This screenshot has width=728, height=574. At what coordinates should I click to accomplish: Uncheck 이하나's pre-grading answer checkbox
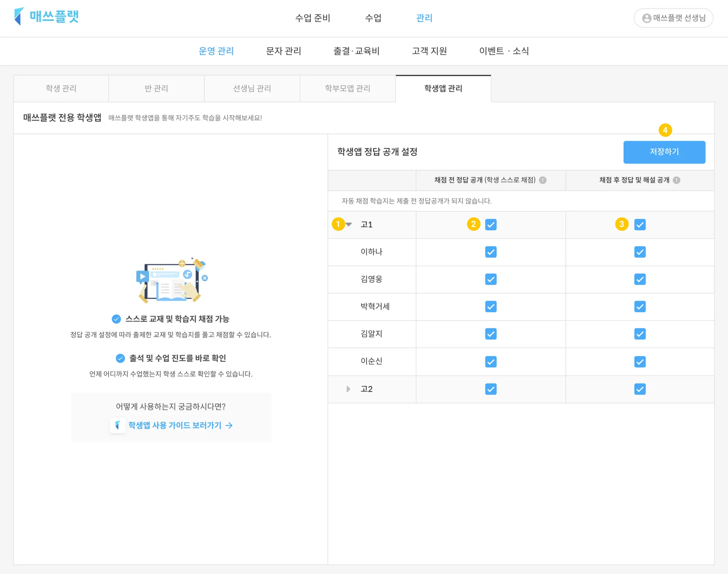[491, 252]
